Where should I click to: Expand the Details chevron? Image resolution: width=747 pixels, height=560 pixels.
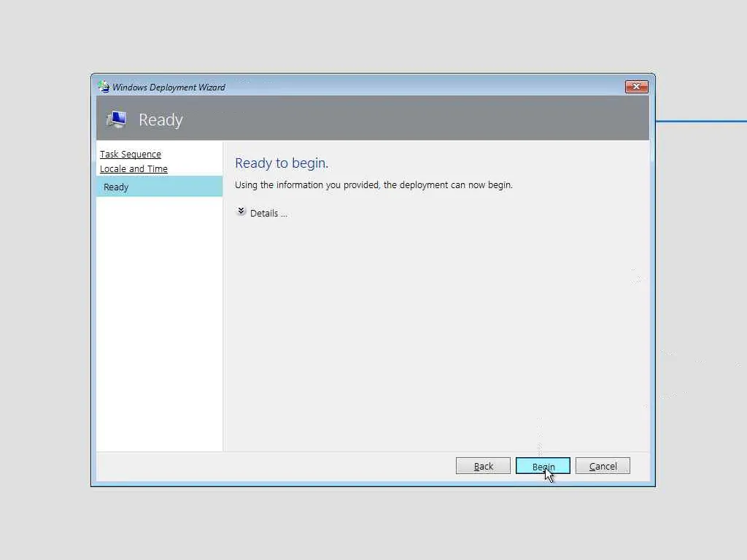(241, 211)
